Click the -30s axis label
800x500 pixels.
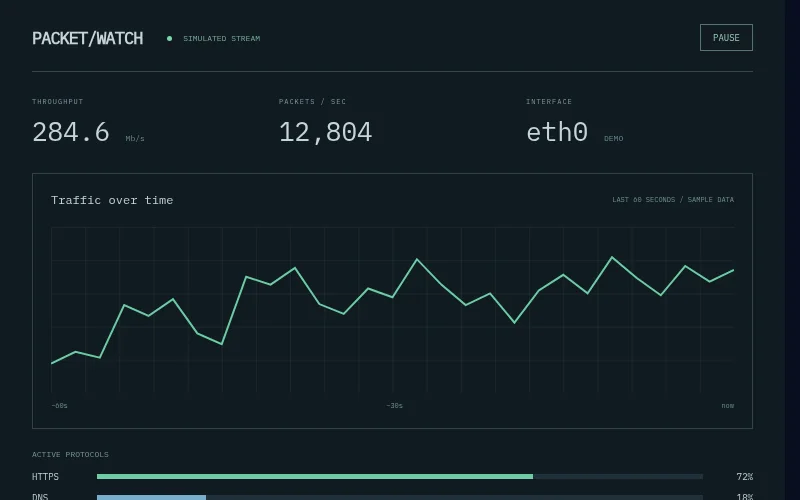[394, 406]
